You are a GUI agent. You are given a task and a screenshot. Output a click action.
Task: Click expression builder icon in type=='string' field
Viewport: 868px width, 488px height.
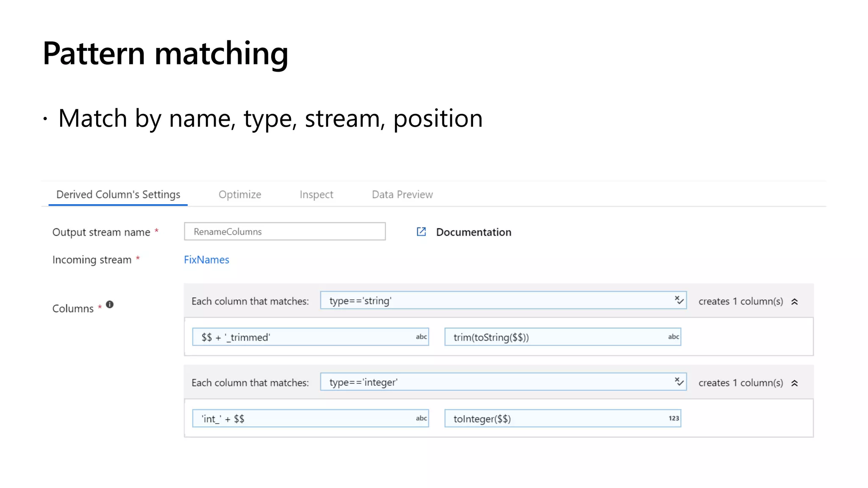[679, 300]
